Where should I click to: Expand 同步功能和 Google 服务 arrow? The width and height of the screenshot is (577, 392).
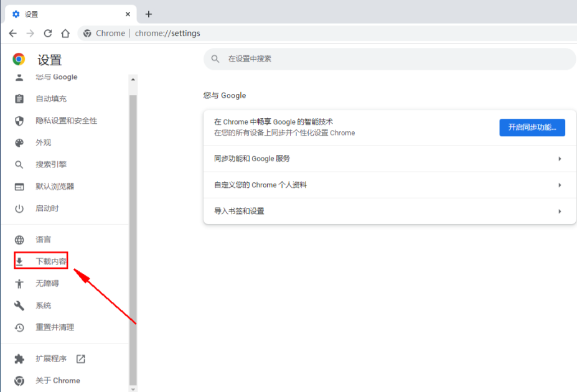tap(560, 159)
